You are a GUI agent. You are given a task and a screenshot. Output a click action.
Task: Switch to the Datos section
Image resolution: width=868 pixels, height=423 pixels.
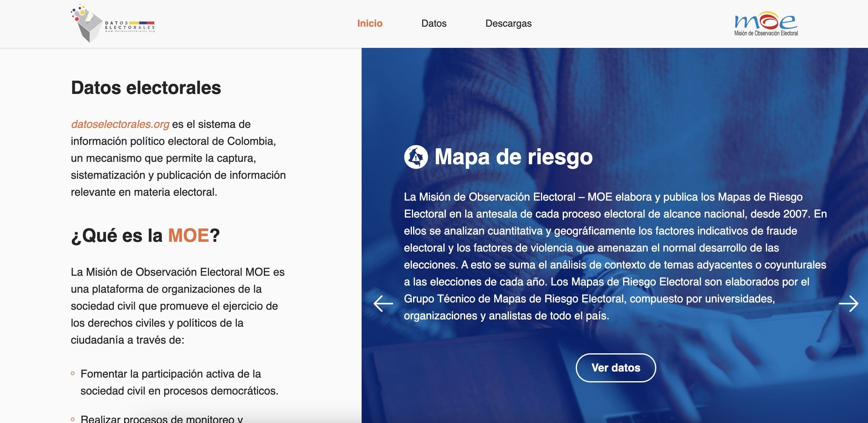click(434, 23)
